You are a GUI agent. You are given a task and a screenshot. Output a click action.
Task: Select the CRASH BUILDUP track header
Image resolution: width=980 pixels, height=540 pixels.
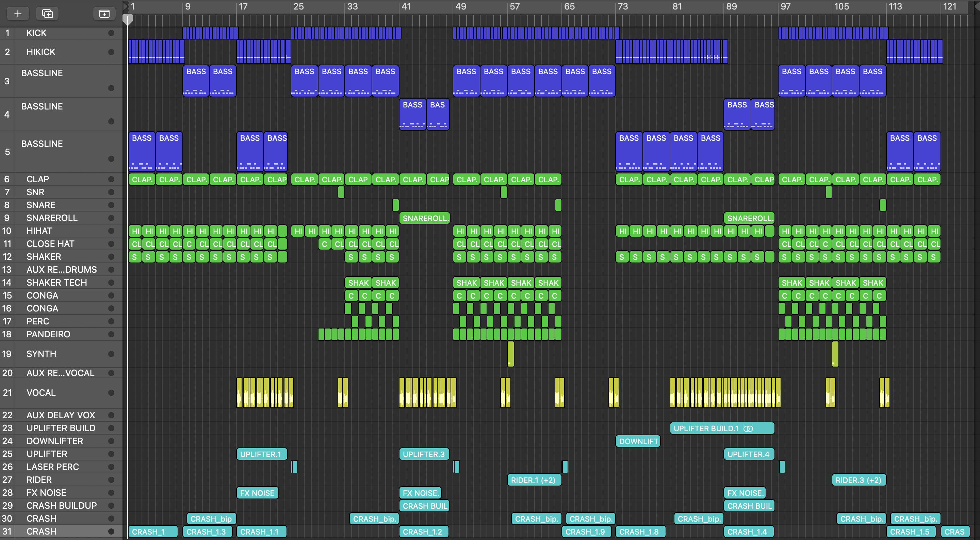click(x=61, y=505)
